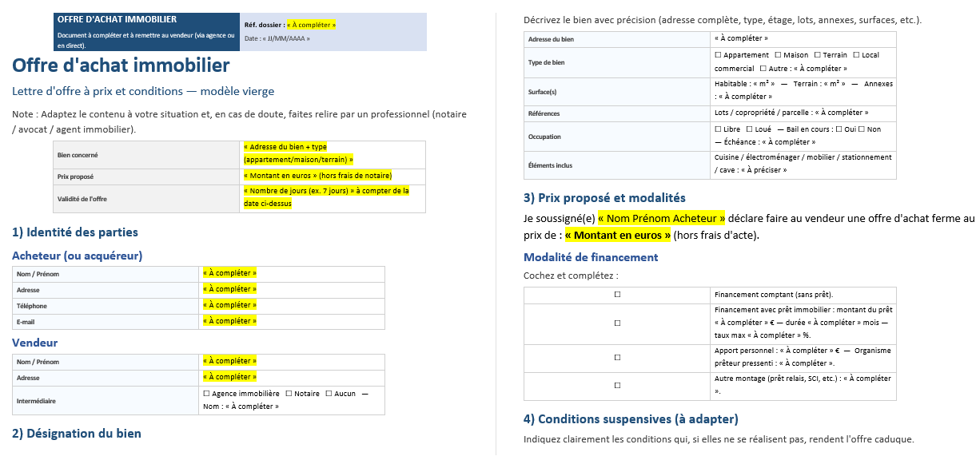The height and width of the screenshot is (464, 980).
Task: Check the Agence immobilière checkbox
Action: point(207,394)
